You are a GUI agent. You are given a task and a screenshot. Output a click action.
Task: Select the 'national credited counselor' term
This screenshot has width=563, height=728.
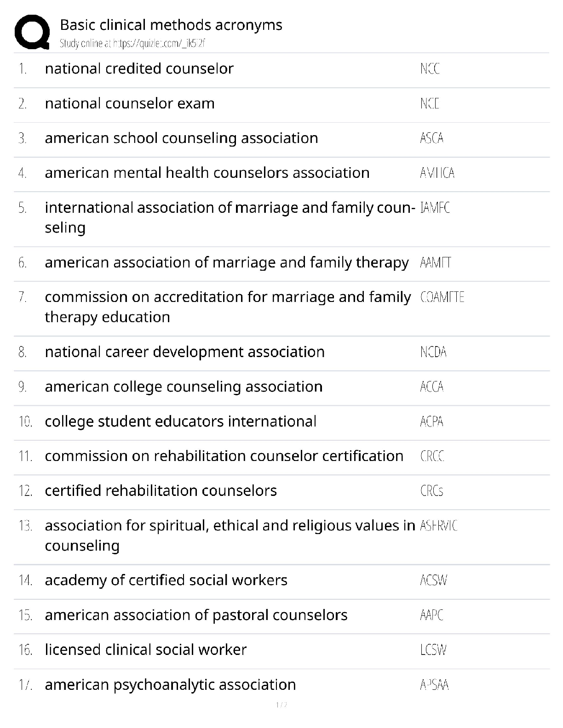[139, 68]
